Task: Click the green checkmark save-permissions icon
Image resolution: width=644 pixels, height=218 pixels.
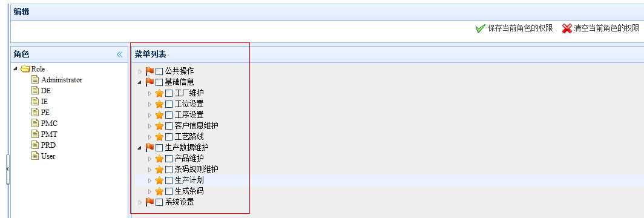Action: 480,28
